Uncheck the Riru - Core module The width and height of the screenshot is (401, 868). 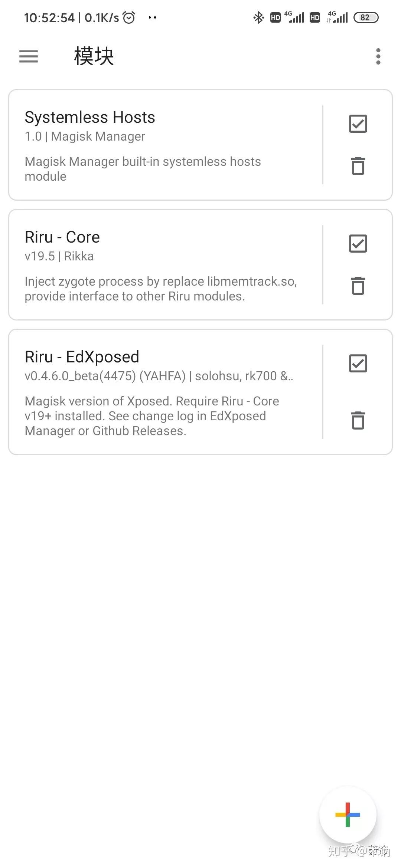(x=358, y=244)
